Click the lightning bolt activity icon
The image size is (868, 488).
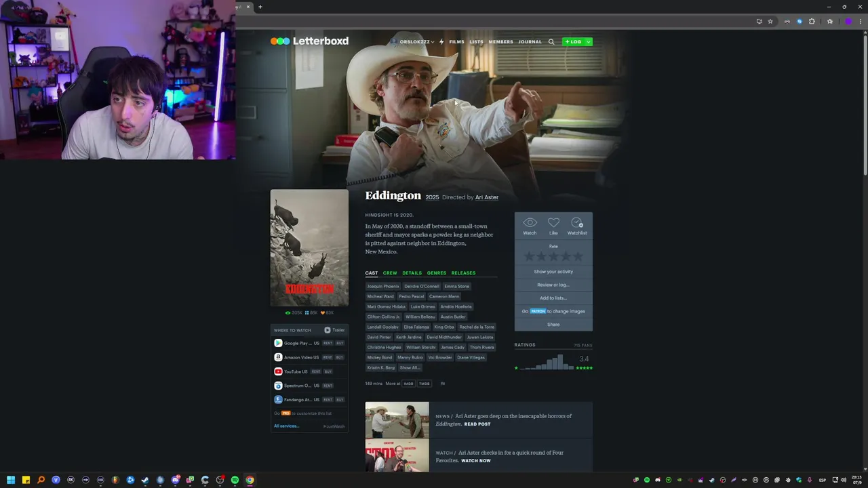point(441,42)
